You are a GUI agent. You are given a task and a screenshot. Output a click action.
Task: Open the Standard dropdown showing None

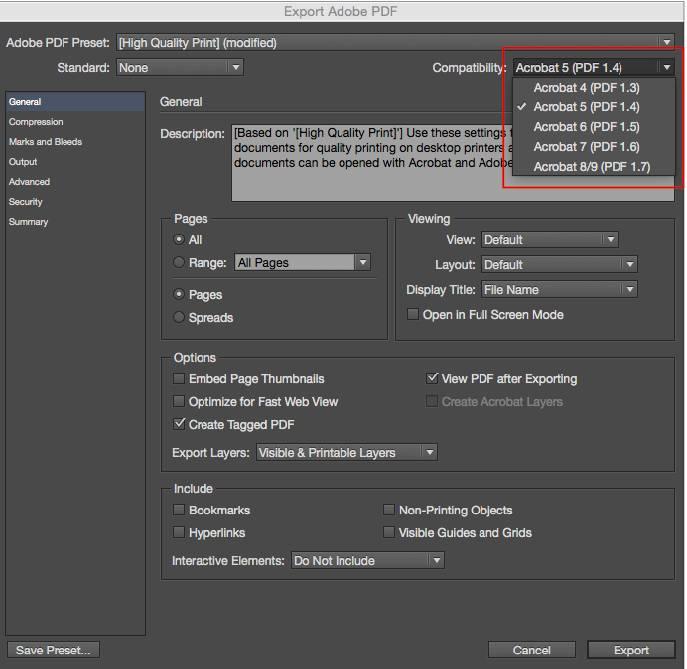click(x=180, y=67)
